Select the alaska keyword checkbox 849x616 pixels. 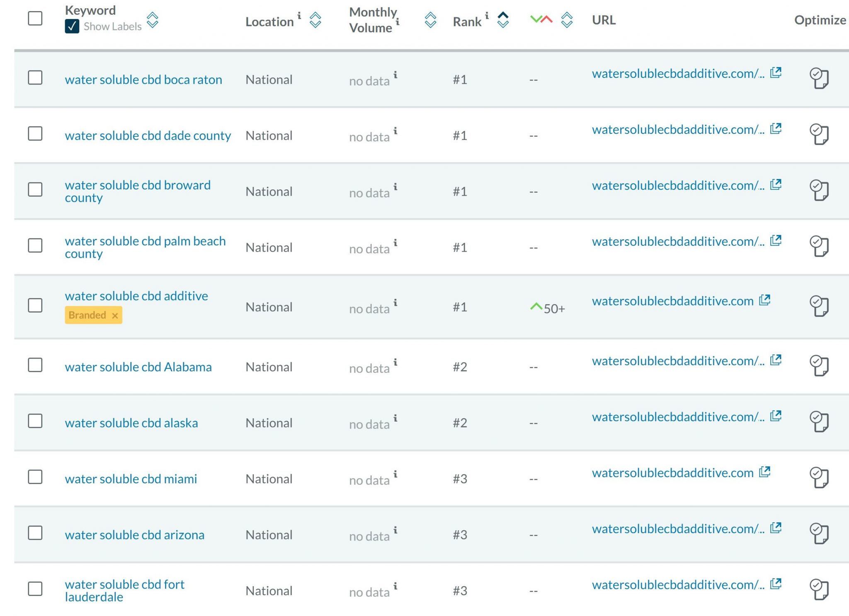35,421
